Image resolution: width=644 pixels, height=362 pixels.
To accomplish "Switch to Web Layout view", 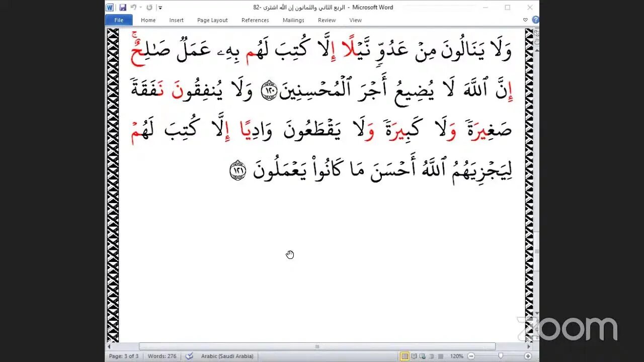I will (423, 356).
